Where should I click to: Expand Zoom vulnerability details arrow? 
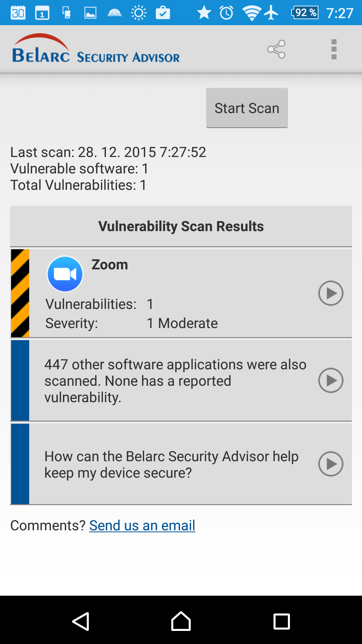pos(330,293)
